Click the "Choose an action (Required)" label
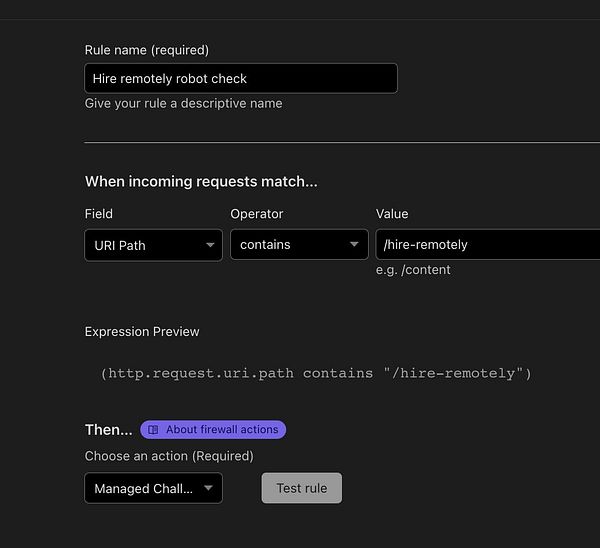The width and height of the screenshot is (600, 548). pos(169,456)
